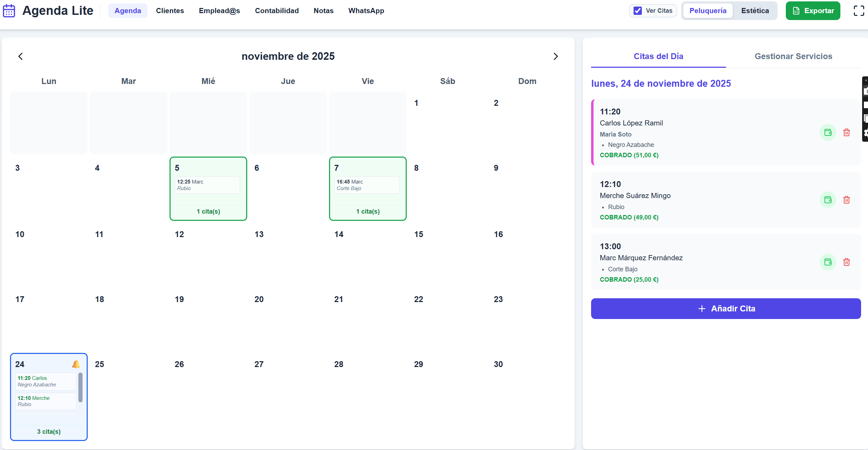Viewport: 868px width, 450px height.
Task: Click the camera icon in the floating side toolbar
Action: pos(866,91)
